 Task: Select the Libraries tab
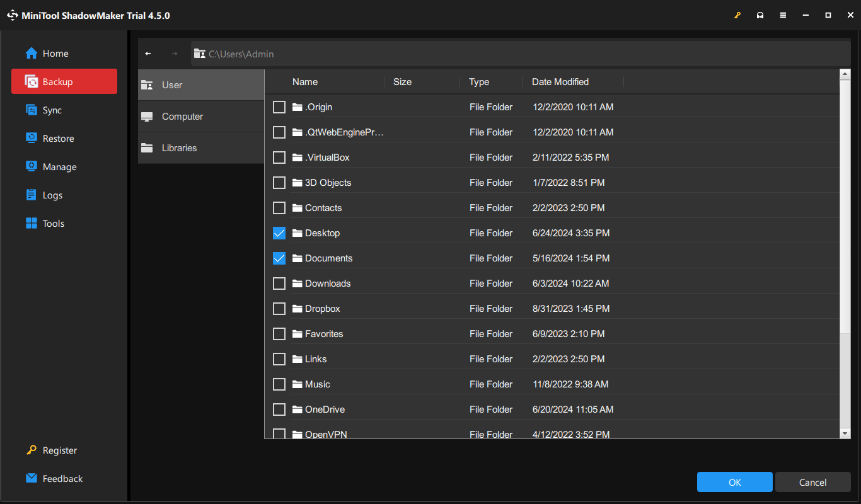[179, 148]
